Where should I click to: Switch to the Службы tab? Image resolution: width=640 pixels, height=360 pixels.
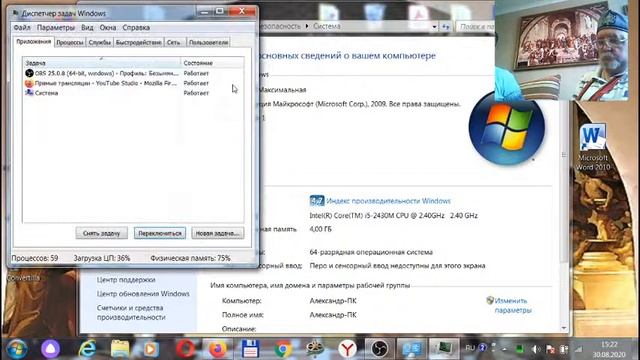(100, 42)
